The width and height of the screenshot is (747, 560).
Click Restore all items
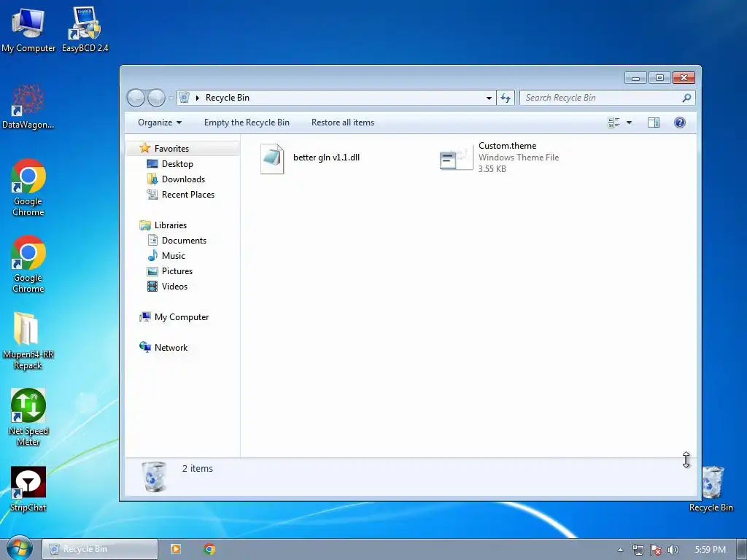click(343, 122)
